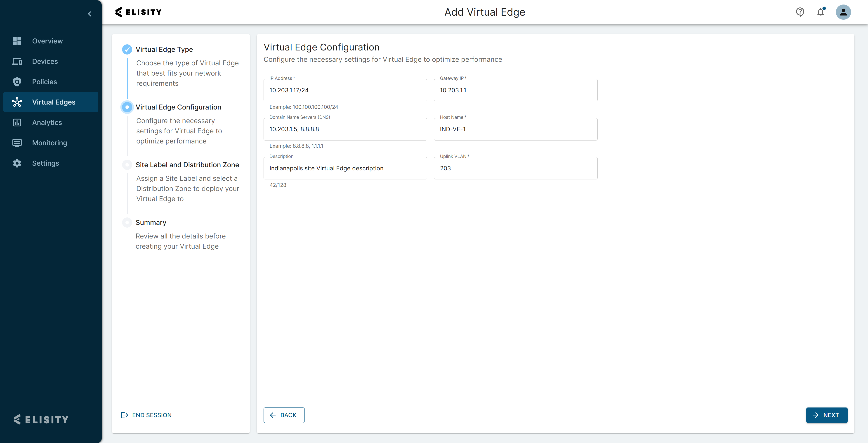Open notifications bell icon
868x443 pixels.
tap(821, 12)
